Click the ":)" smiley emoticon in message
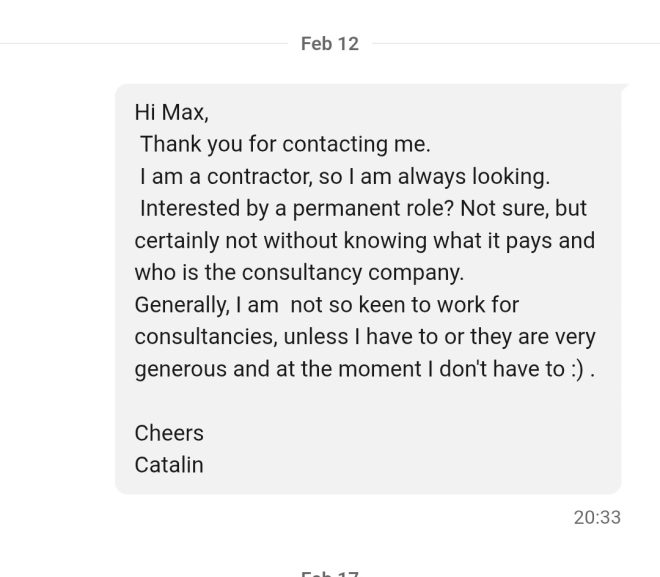This screenshot has height=577, width=660. (x=578, y=368)
